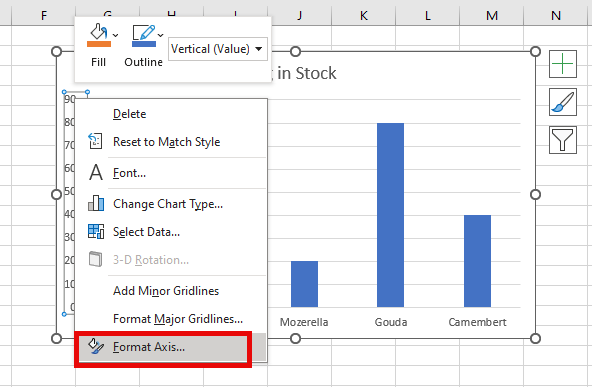Select column K header
Viewport: 592px width, 387px height.
pyautogui.click(x=364, y=15)
